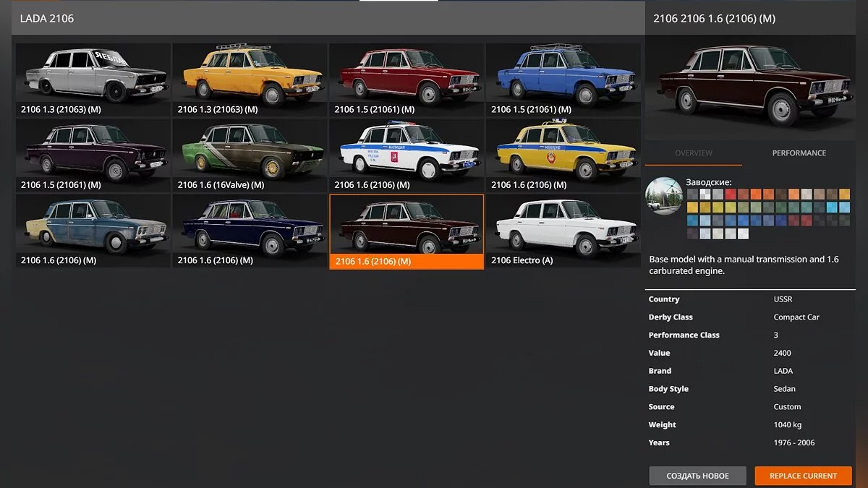Select the faded blue 2106 1.6 with roof rack
Image resolution: width=868 pixels, height=488 pixels.
pyautogui.click(x=92, y=226)
